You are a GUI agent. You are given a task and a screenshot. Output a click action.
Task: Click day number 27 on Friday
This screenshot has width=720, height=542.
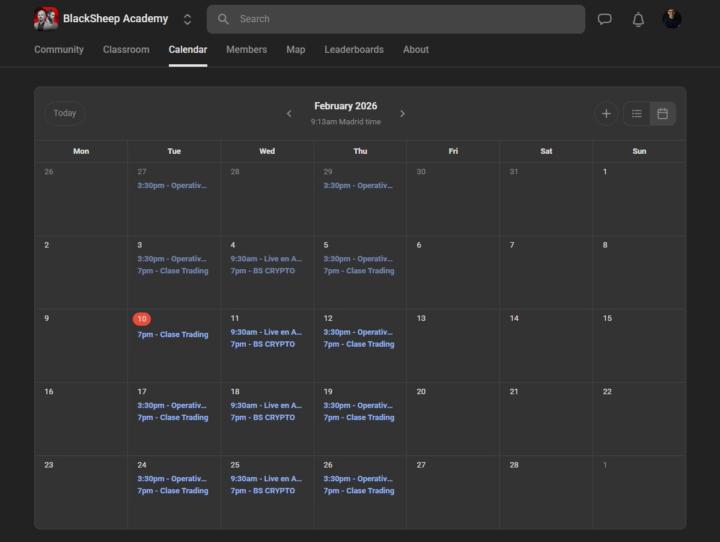click(421, 465)
